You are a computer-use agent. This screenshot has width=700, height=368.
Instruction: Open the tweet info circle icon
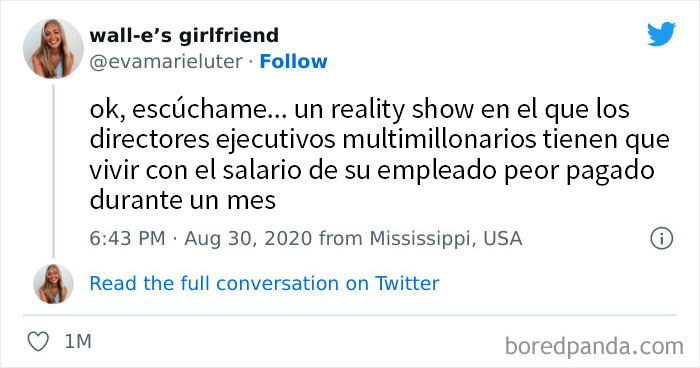click(x=661, y=238)
